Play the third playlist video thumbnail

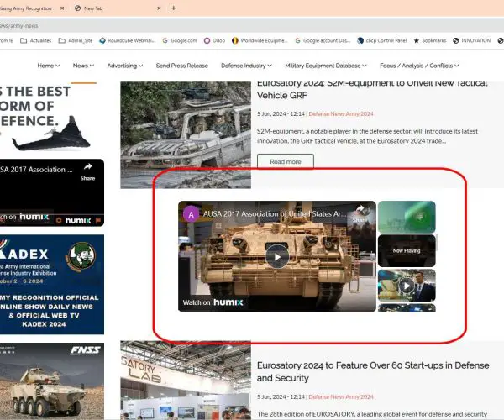[x=407, y=286]
